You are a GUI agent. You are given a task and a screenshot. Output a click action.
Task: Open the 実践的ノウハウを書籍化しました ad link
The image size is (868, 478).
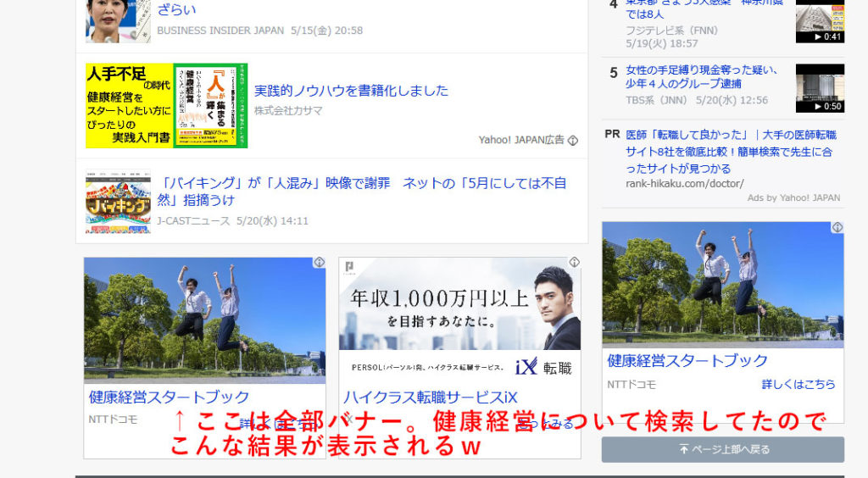pos(351,91)
